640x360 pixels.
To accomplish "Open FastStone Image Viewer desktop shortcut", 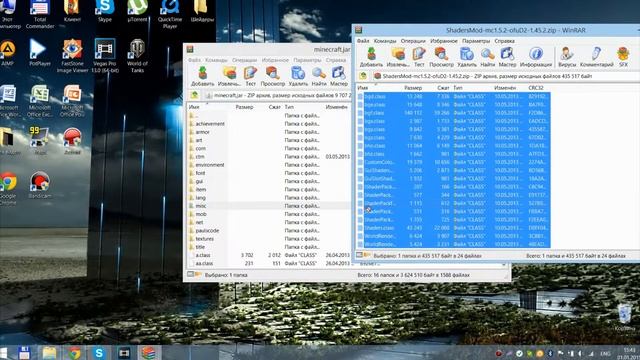I will [72, 56].
